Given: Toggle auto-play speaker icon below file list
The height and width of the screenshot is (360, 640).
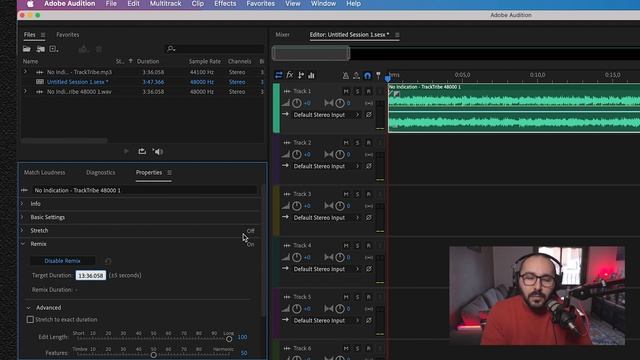Looking at the screenshot, I should (x=158, y=151).
